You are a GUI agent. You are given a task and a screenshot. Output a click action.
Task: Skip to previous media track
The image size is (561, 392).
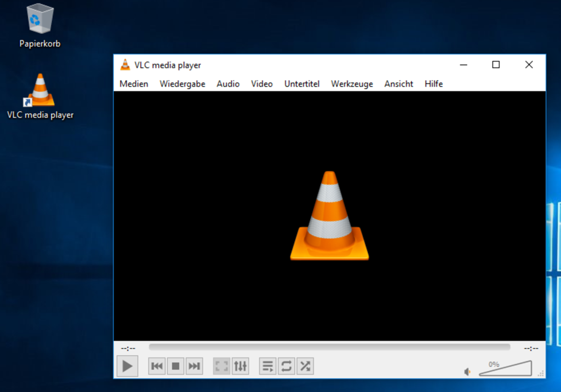pyautogui.click(x=157, y=366)
